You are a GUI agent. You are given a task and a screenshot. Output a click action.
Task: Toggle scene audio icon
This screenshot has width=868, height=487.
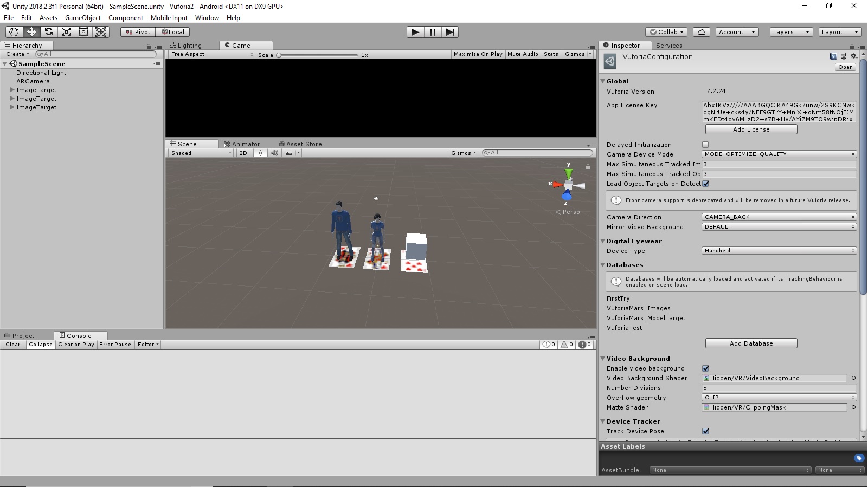pyautogui.click(x=274, y=153)
